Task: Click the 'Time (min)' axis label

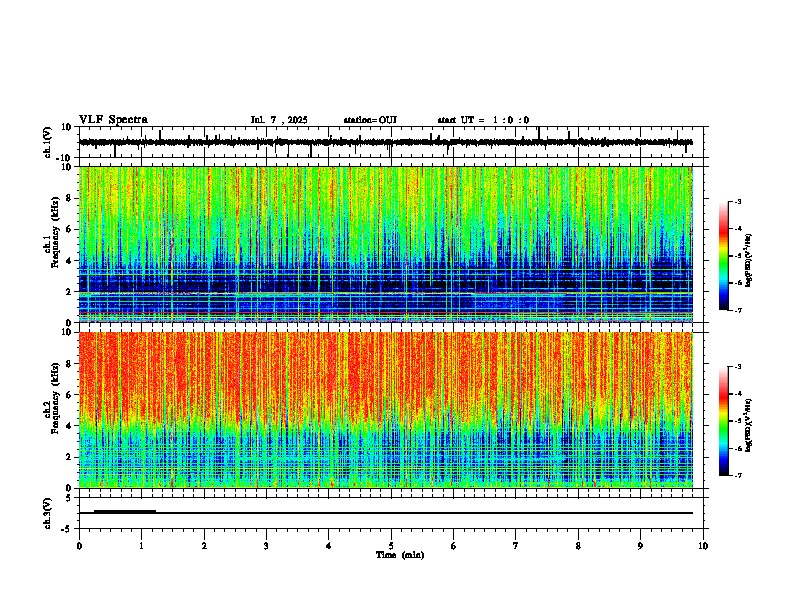Action: [400, 555]
